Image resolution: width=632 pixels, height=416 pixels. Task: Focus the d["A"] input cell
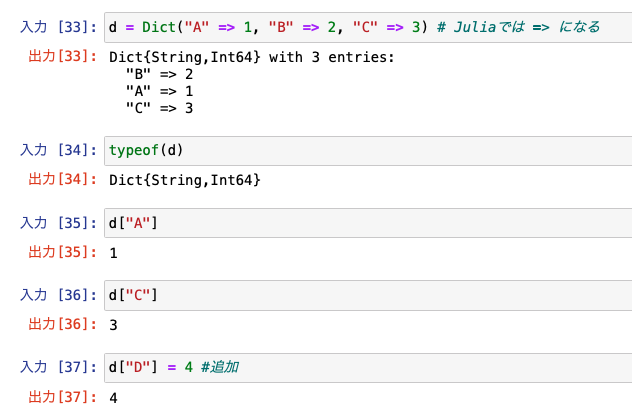(x=368, y=223)
